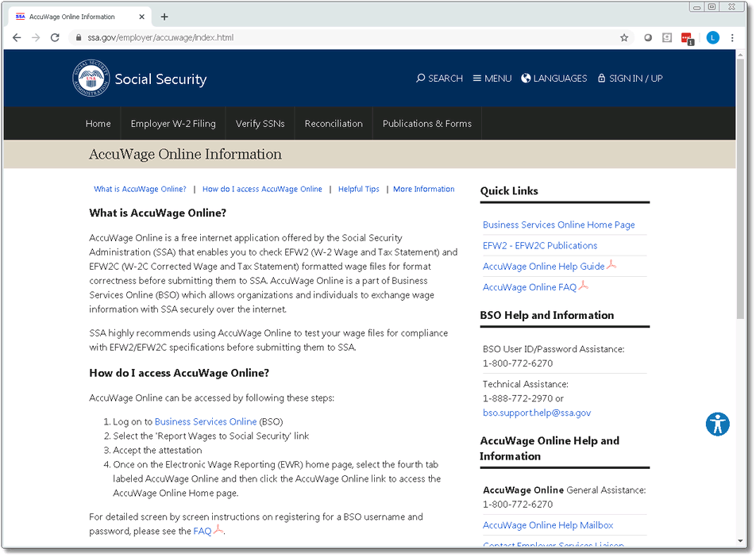Image resolution: width=756 pixels, height=557 pixels.
Task: Click the gray circle extension icon
Action: pos(648,37)
